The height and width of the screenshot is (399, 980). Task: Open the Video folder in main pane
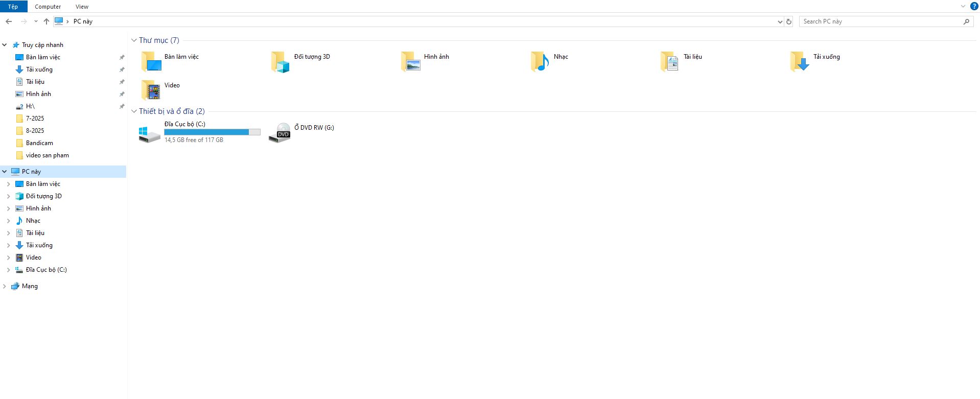[151, 90]
